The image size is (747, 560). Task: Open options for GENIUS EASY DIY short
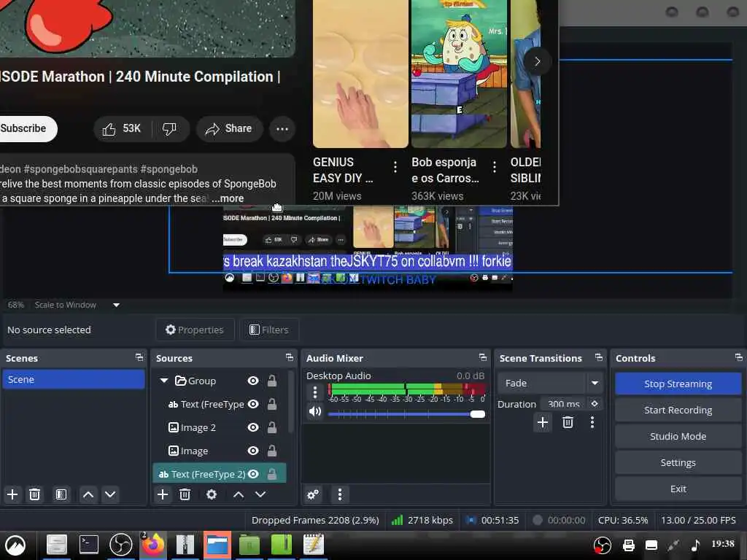coord(395,167)
